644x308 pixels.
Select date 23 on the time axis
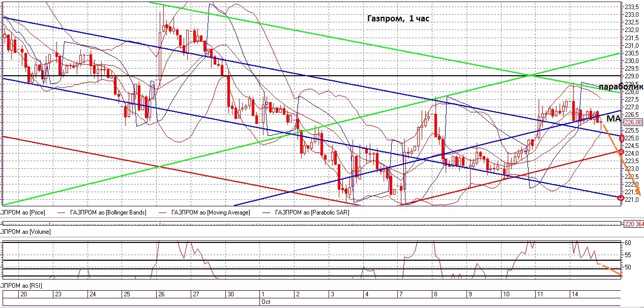coord(58,294)
